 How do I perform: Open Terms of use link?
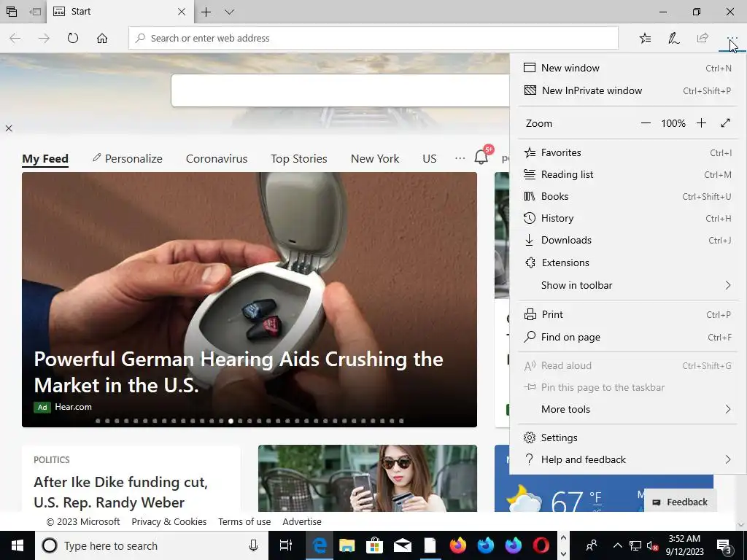coord(244,522)
